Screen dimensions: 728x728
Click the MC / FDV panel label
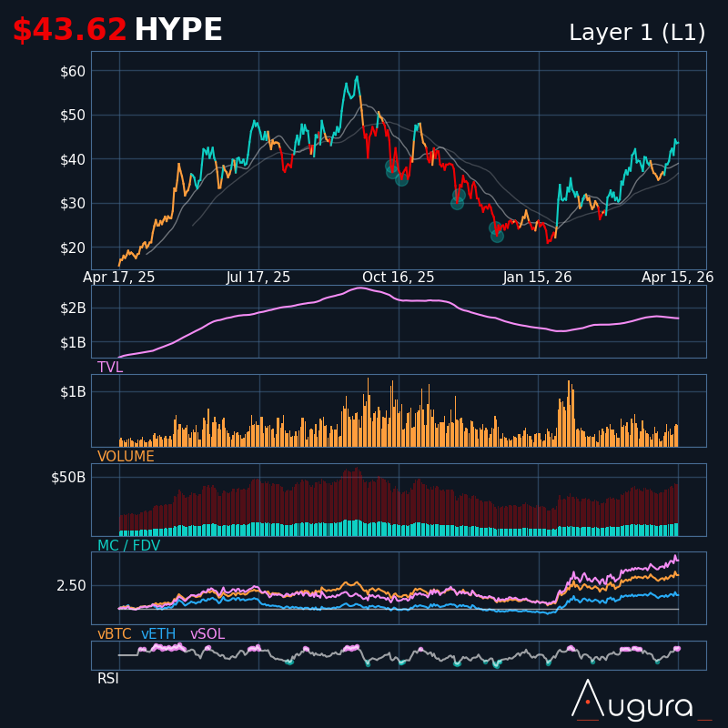[x=129, y=546]
